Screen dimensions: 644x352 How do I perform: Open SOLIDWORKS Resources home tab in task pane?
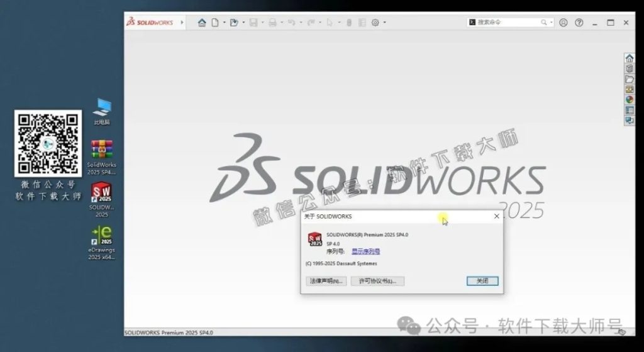[629, 58]
